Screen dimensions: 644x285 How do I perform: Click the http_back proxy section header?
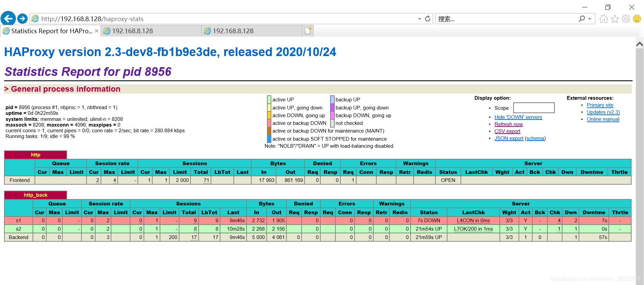tap(36, 195)
